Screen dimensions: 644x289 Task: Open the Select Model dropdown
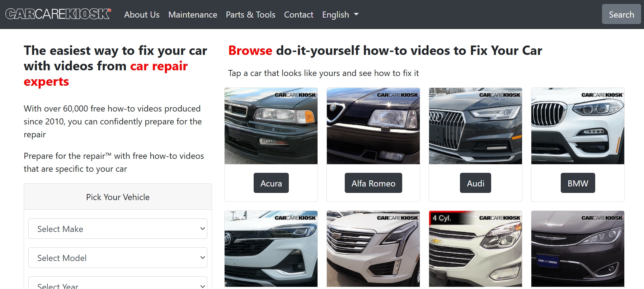coord(118,258)
